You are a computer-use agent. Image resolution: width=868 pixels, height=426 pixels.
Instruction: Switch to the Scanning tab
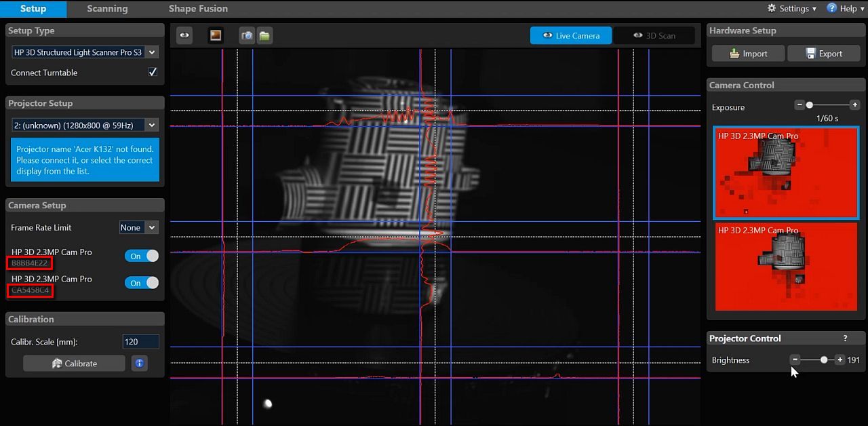pos(107,9)
